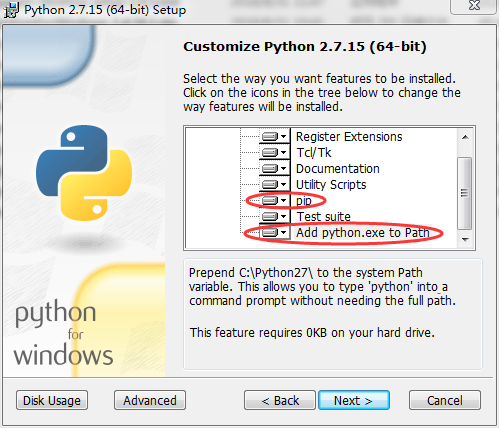Select the Tcl/Tk feature label
Image resolution: width=499 pixels, height=428 pixels.
coord(314,153)
